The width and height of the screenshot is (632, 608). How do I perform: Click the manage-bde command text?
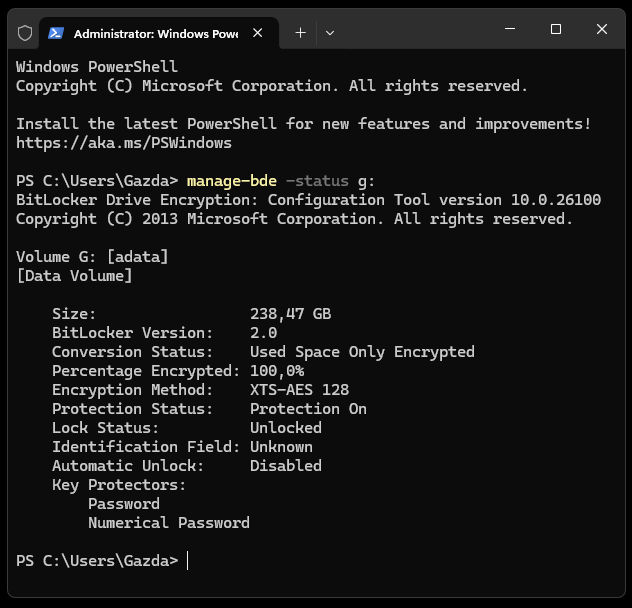click(232, 181)
